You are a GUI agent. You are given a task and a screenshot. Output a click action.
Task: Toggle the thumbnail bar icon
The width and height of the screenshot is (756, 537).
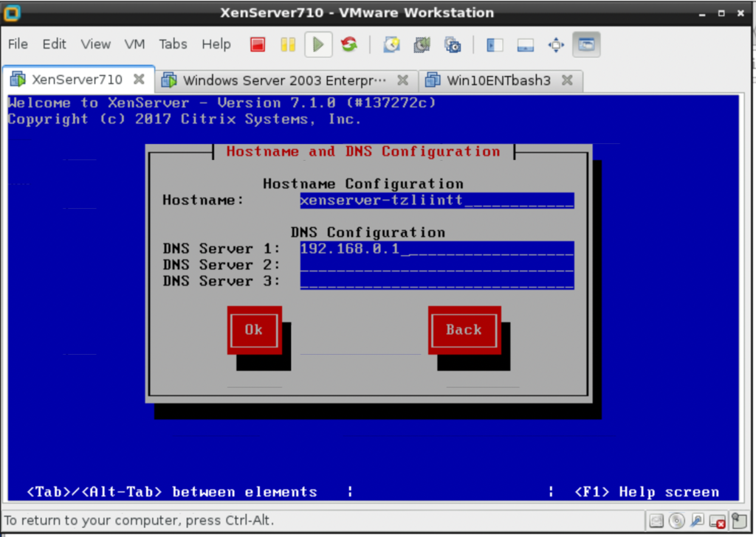(525, 45)
